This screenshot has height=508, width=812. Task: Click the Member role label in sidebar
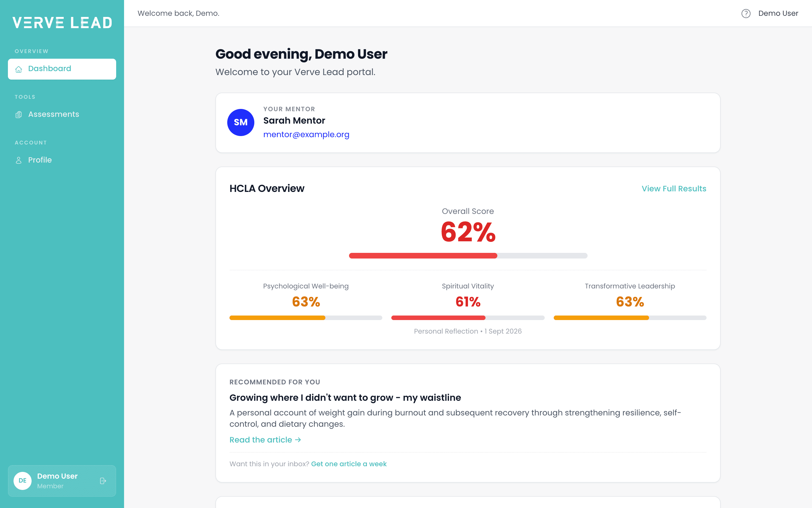[x=50, y=486]
